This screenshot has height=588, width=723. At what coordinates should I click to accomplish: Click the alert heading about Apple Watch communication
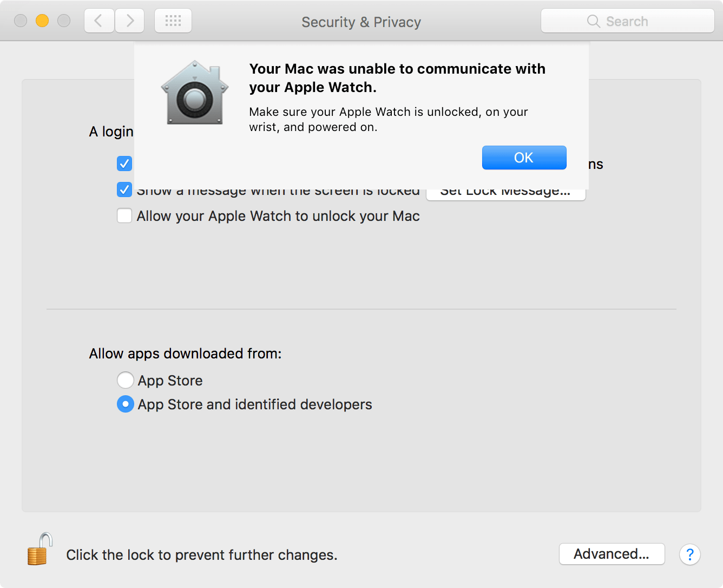[x=397, y=78]
